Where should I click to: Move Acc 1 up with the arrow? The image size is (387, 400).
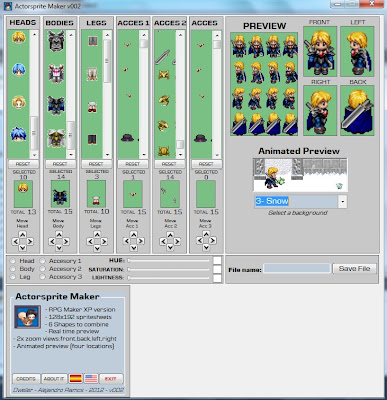pos(134,235)
